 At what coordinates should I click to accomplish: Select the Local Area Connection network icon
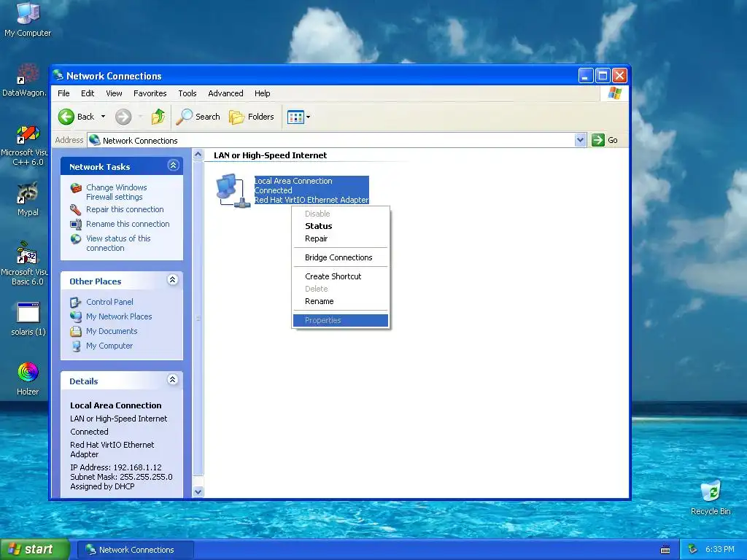point(233,190)
